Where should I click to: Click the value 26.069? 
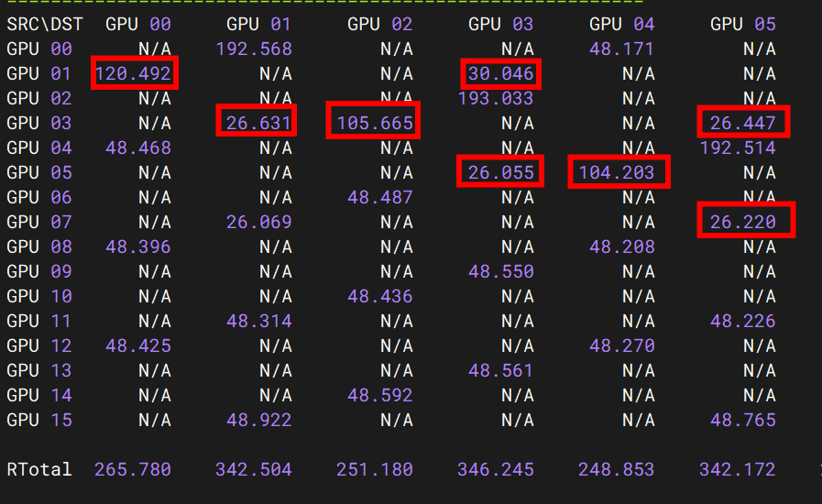tap(259, 222)
